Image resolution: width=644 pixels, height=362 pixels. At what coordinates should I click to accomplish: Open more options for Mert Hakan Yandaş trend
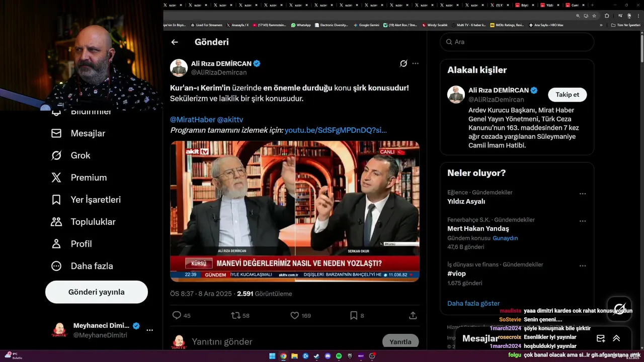tap(583, 221)
